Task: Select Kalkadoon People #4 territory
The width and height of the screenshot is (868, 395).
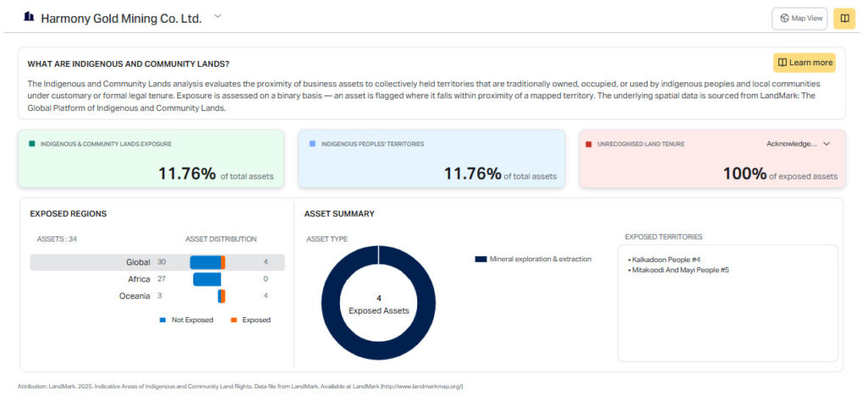Action: tap(665, 259)
